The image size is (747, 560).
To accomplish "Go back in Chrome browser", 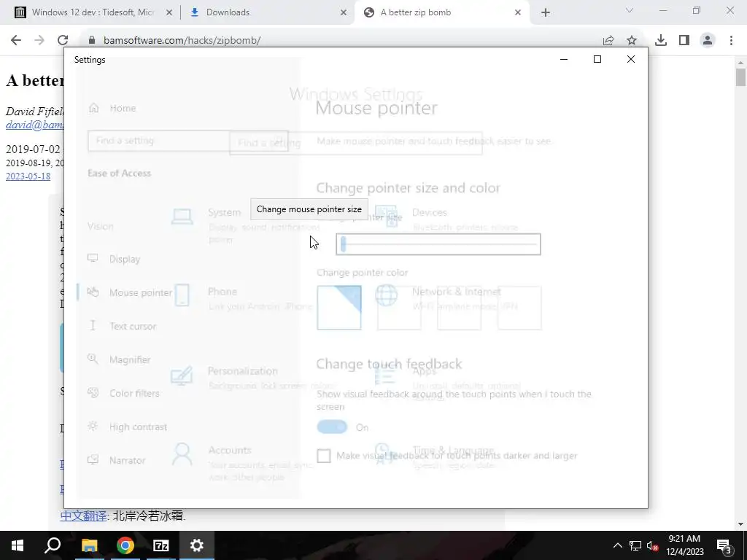I will (x=16, y=40).
